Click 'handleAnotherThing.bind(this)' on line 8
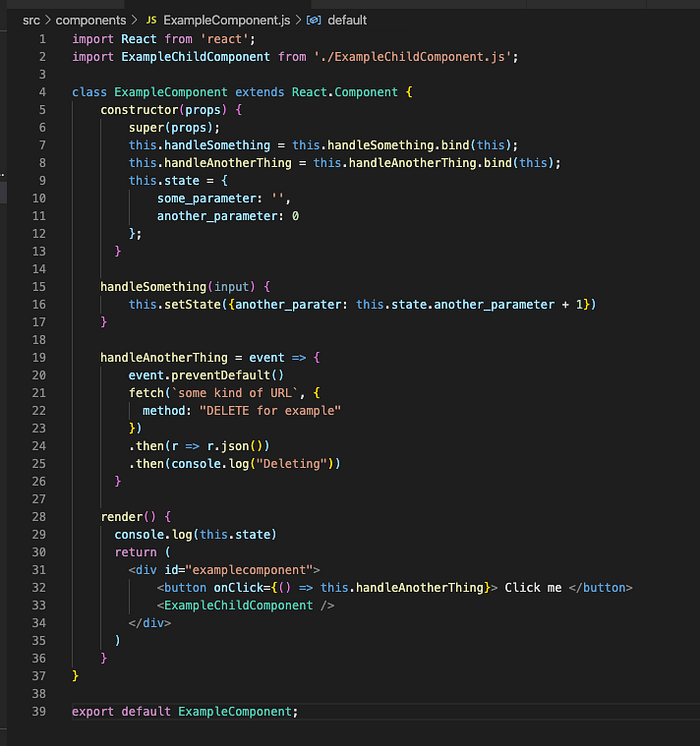700x746 pixels. pos(451,163)
